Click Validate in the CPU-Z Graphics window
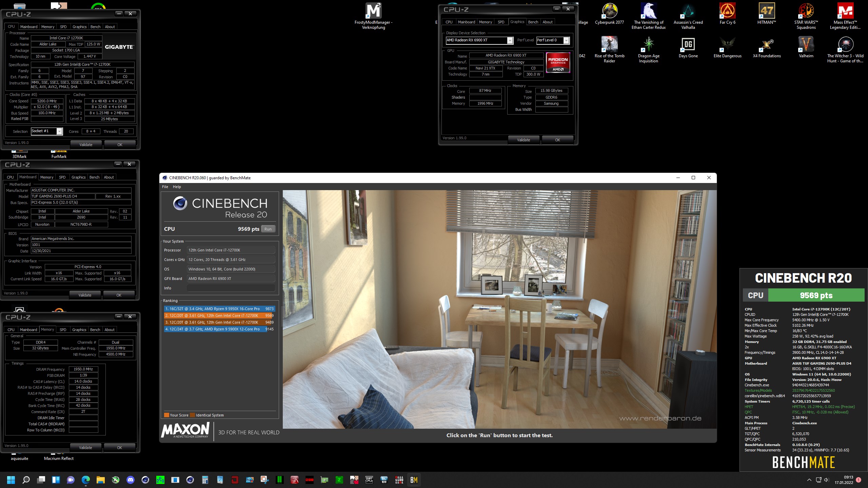 524,140
